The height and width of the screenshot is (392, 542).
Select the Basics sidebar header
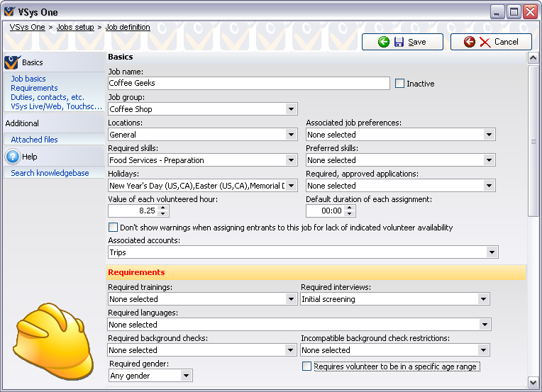(54, 62)
